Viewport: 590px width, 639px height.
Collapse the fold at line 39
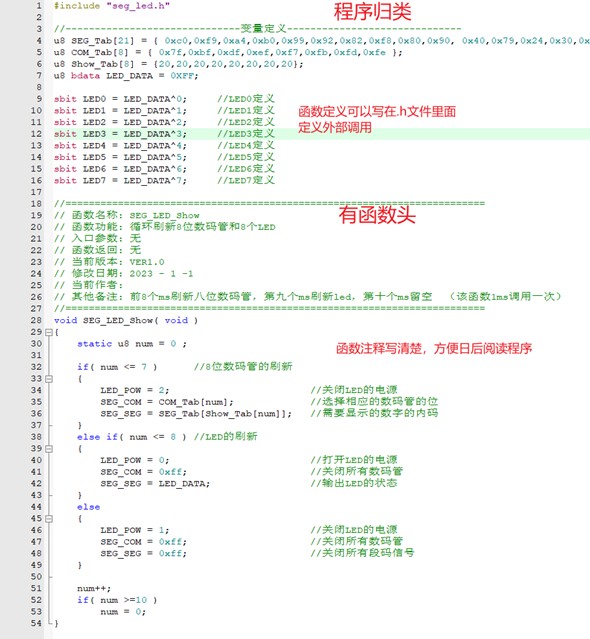tap(48, 449)
